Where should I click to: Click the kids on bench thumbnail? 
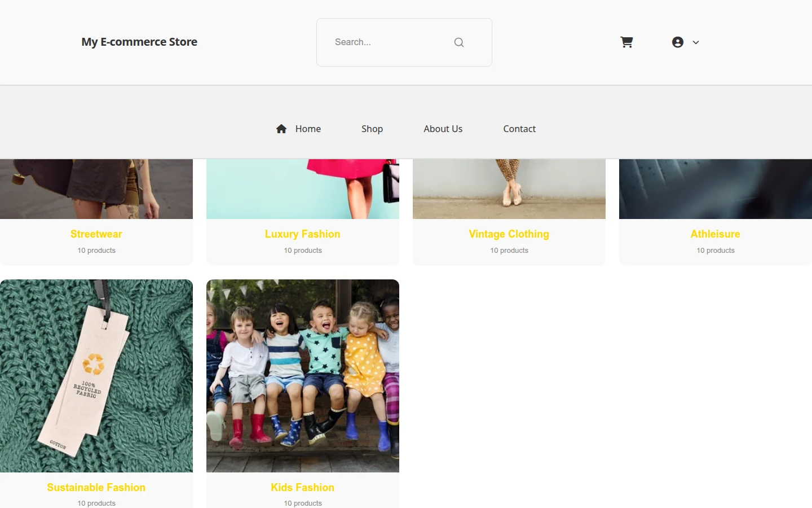coord(303,376)
